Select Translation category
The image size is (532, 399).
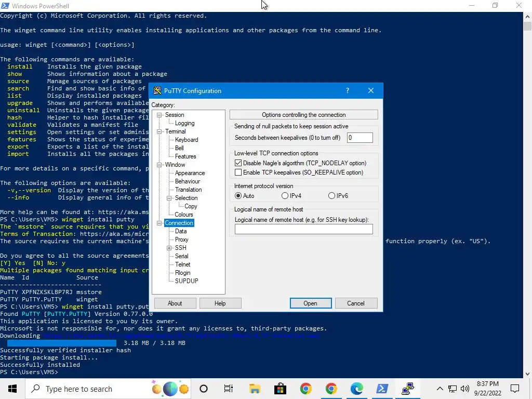click(188, 190)
